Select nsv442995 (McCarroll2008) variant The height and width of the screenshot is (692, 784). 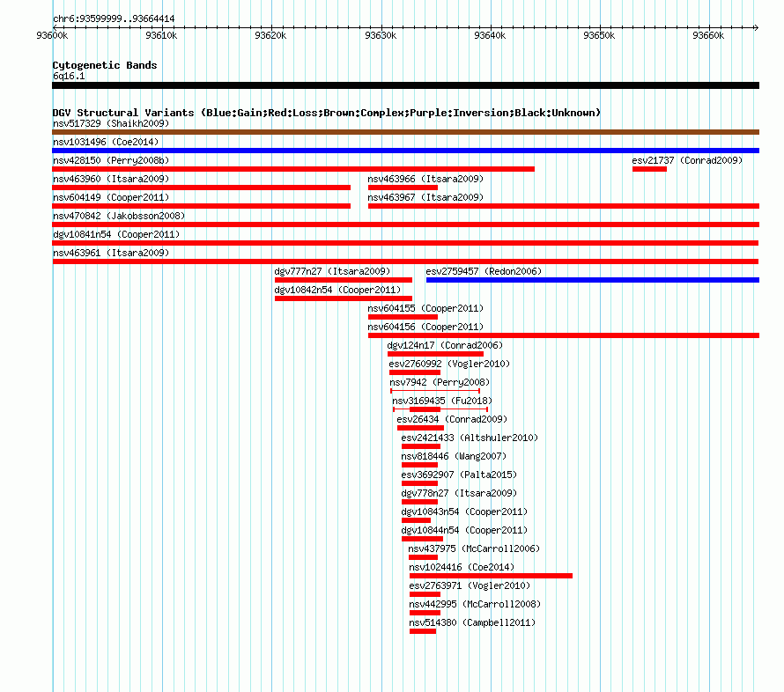475,604
